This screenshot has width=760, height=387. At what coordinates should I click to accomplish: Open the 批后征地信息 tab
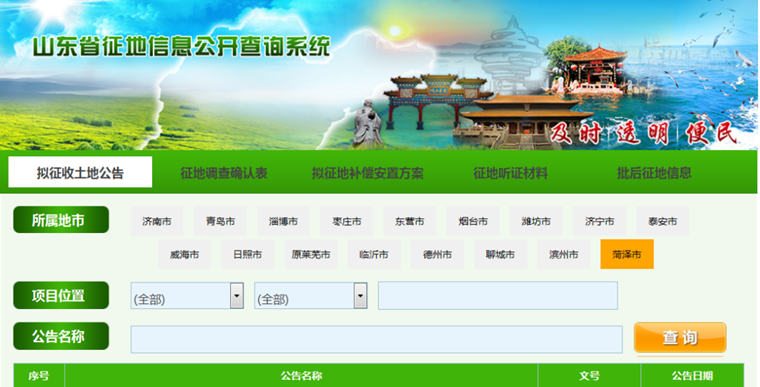point(654,173)
